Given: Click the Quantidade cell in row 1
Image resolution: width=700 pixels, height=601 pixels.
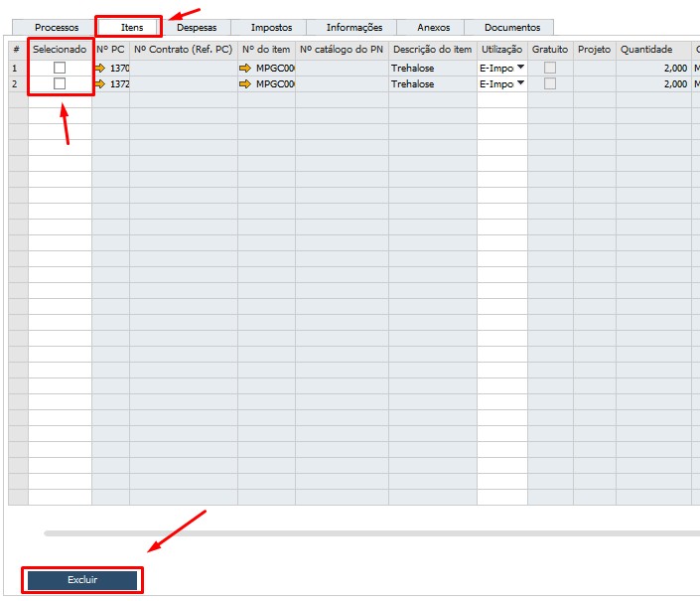Looking at the screenshot, I should click(652, 68).
